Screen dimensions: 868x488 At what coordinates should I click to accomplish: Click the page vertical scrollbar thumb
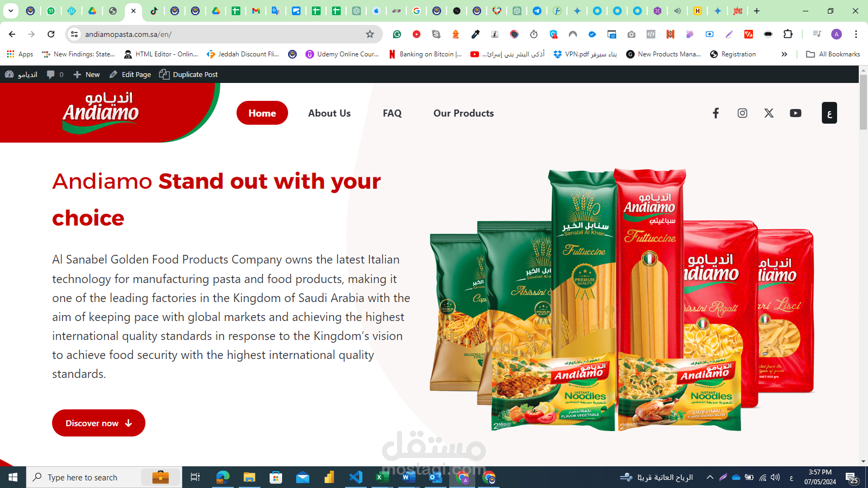863,103
